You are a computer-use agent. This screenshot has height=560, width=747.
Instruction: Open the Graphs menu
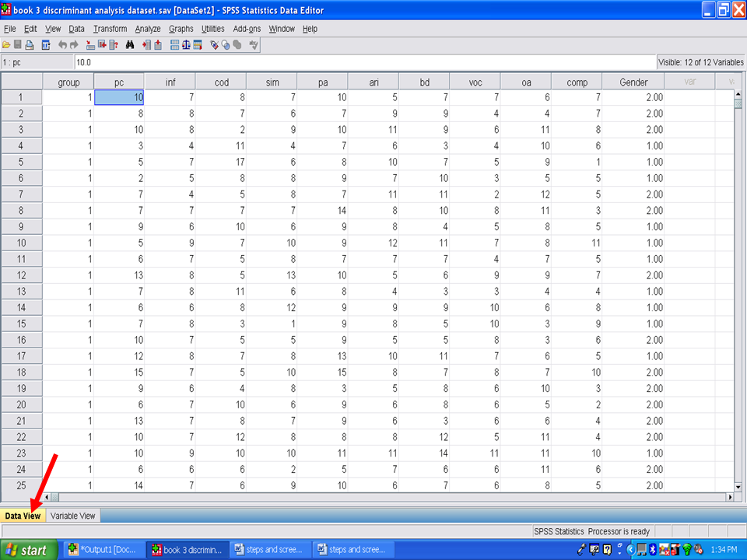click(181, 29)
